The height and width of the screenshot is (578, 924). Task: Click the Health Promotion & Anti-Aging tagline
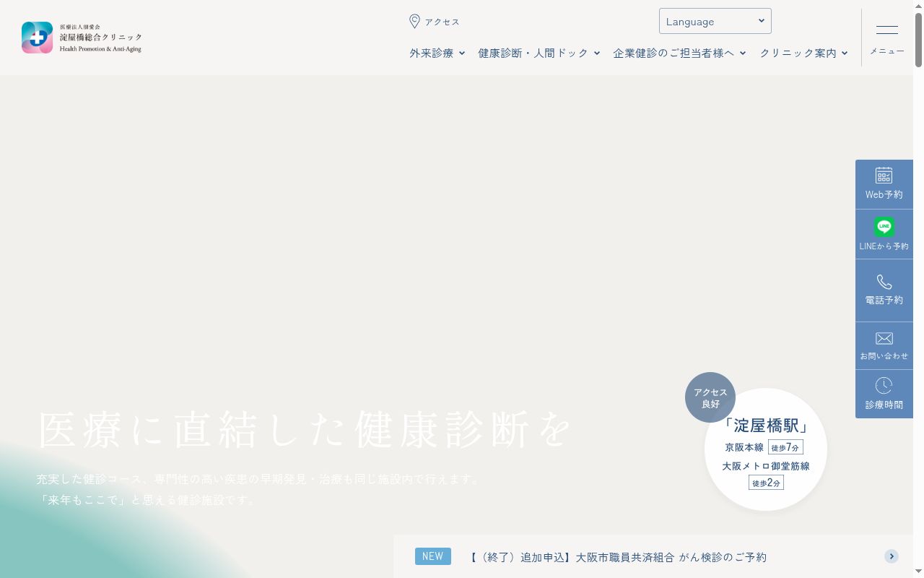(x=100, y=48)
